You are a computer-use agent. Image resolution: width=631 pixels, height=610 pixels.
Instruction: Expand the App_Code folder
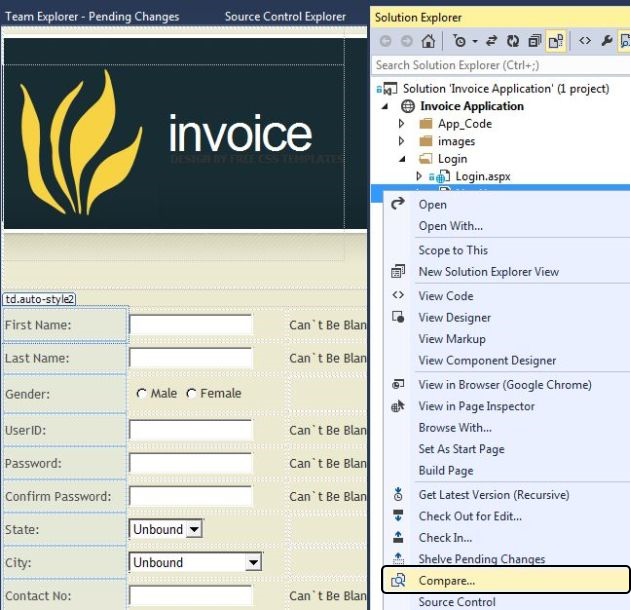pos(401,124)
